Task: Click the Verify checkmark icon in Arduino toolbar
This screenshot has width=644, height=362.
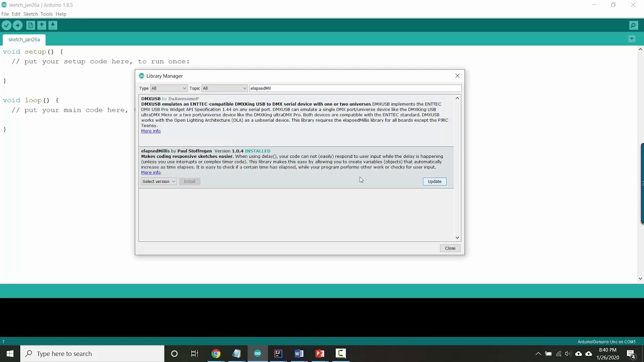Action: [7, 25]
